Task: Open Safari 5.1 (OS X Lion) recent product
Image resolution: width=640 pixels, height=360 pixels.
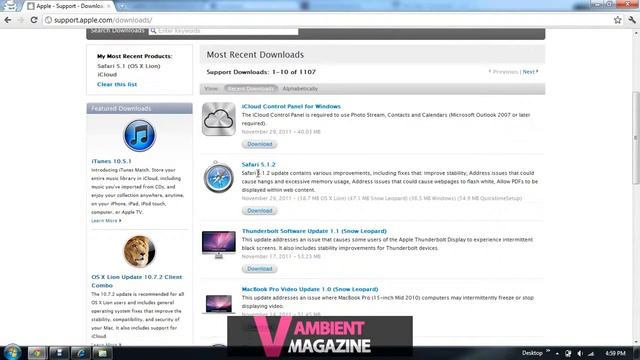Action: coord(129,66)
